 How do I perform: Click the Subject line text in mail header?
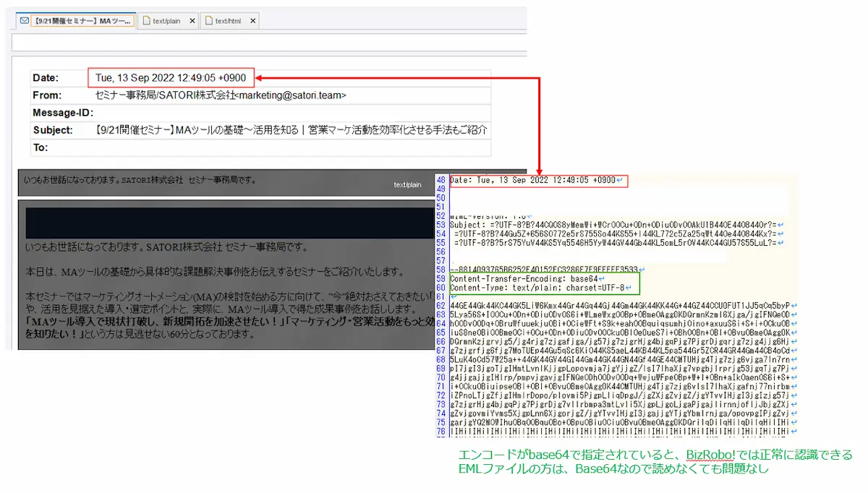click(292, 130)
